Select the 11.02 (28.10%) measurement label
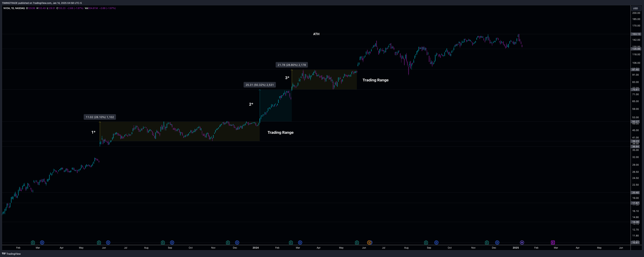The width and height of the screenshot is (644, 257). click(100, 117)
